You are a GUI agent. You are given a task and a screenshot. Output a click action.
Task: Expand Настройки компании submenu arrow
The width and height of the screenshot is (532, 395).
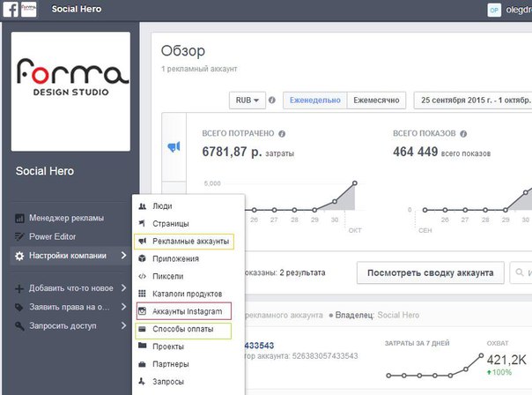[124, 256]
